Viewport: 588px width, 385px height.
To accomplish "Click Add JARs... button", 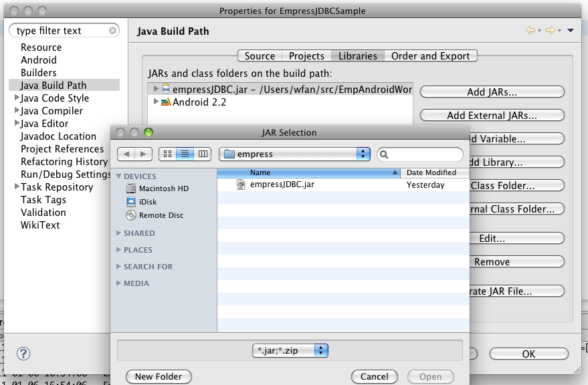I will tap(492, 92).
